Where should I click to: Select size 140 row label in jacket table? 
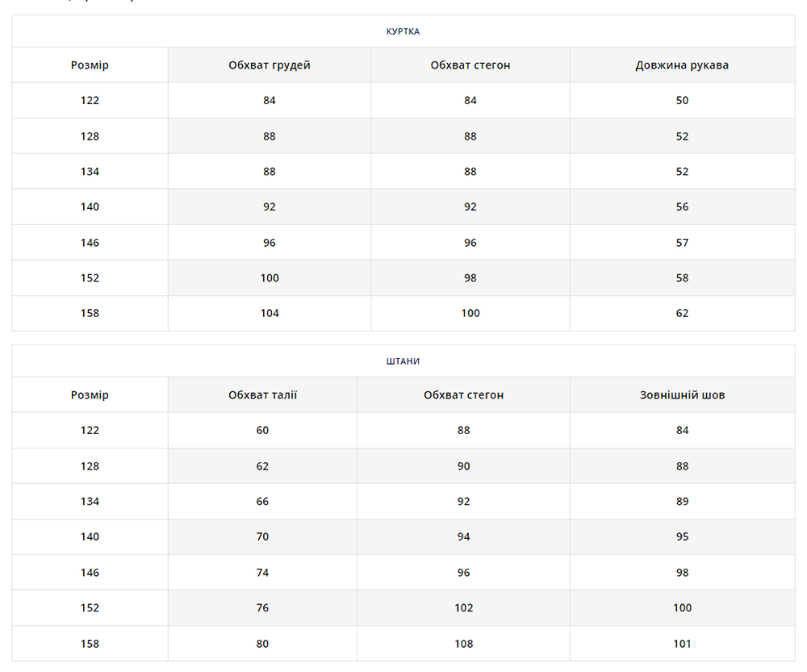pyautogui.click(x=90, y=207)
